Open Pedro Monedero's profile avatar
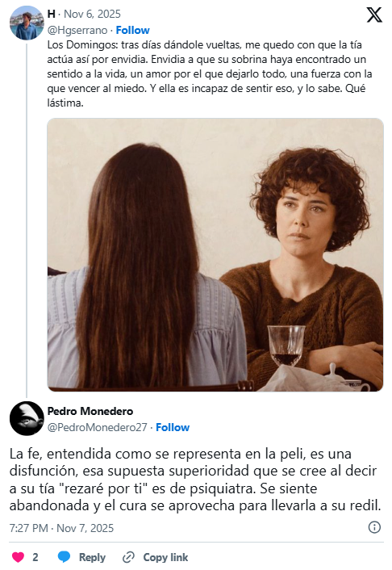Screen dimensions: 392x570 click(x=27, y=418)
